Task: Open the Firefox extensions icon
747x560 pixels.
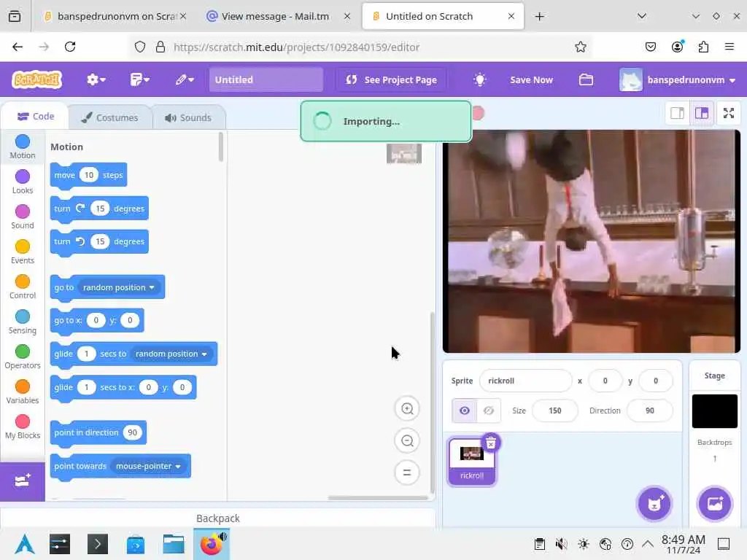Action: coord(703,47)
